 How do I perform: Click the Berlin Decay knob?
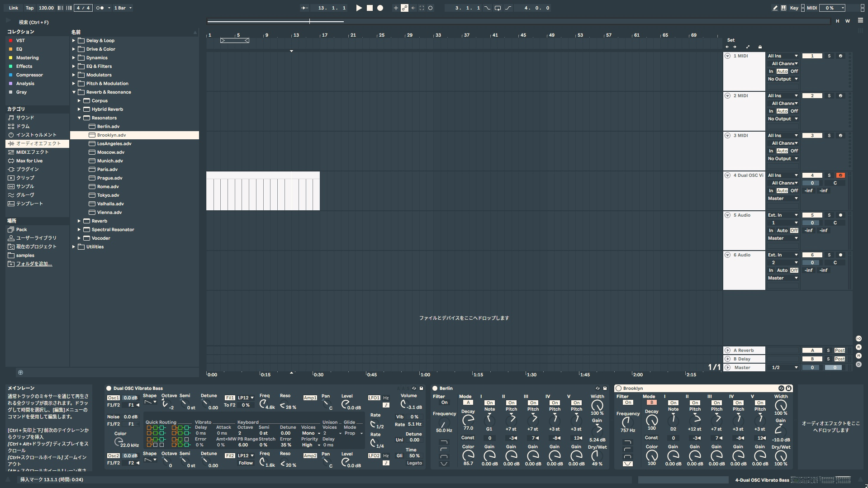(x=468, y=420)
